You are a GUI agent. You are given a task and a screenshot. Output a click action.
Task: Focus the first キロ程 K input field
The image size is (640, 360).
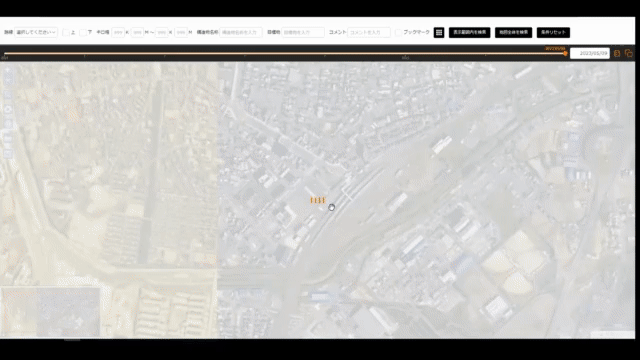(x=118, y=32)
